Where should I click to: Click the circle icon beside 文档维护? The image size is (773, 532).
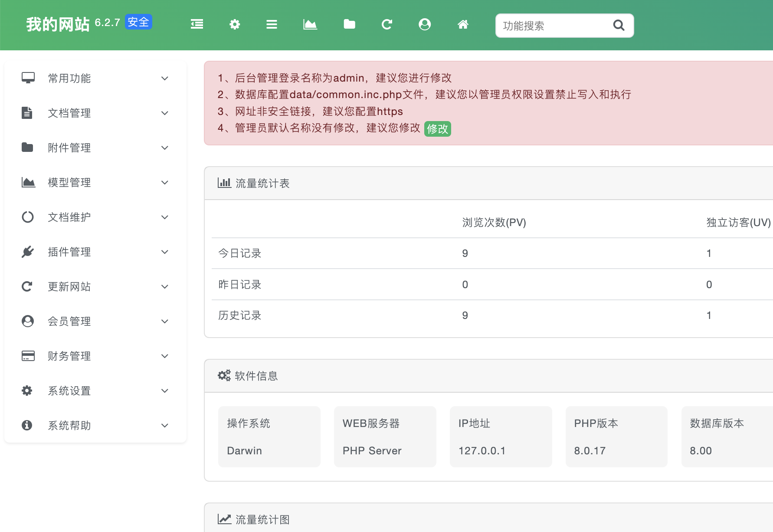pos(28,217)
